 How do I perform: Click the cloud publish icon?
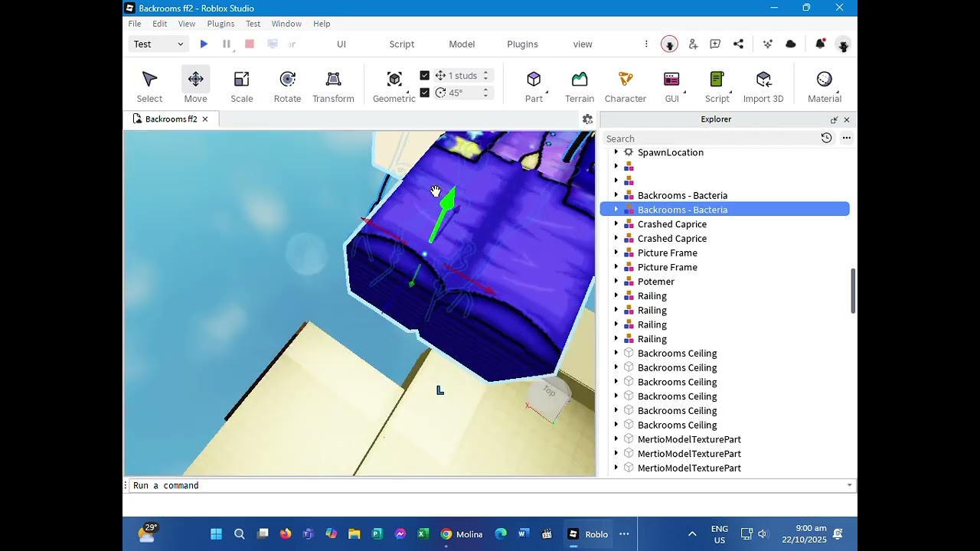[791, 44]
